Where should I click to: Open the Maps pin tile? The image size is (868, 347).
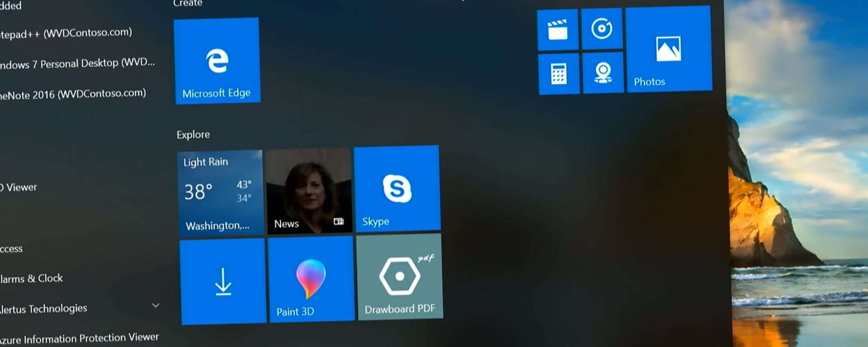tap(603, 72)
